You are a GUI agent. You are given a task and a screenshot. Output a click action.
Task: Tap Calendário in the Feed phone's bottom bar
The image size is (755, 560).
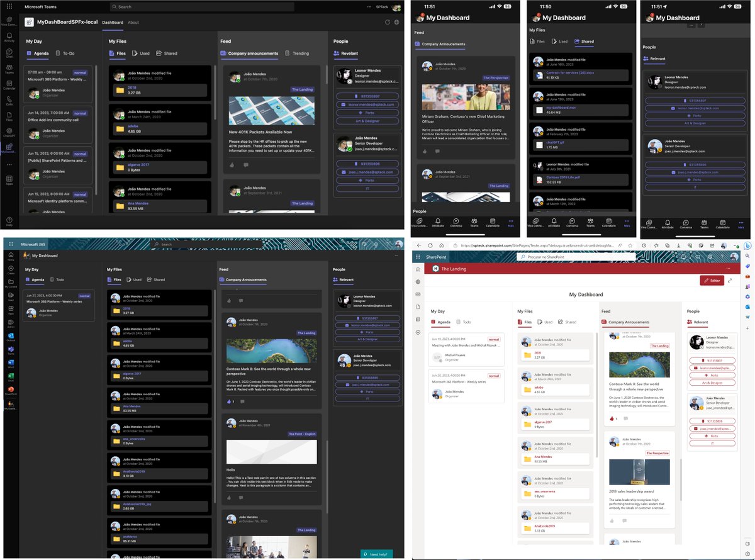click(493, 223)
